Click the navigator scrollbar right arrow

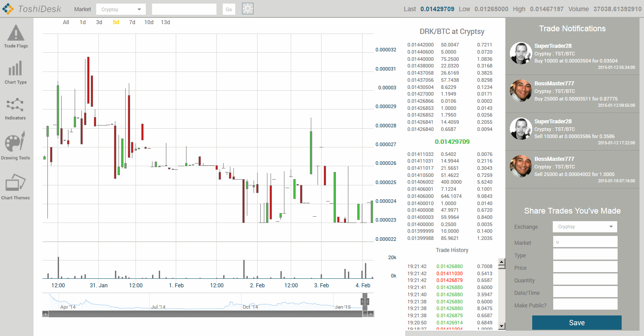coord(371,314)
